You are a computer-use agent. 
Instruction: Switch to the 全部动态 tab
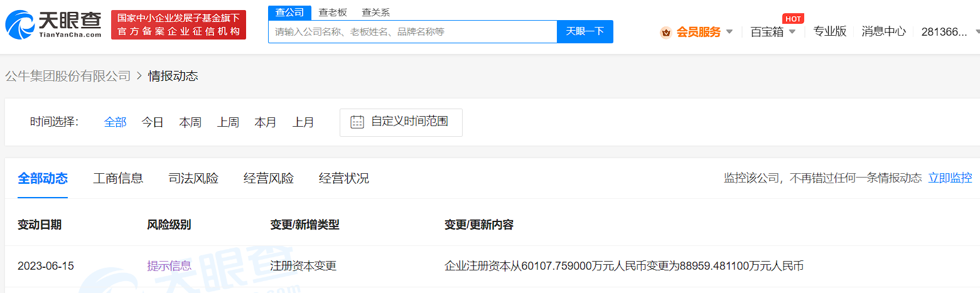[x=43, y=178]
